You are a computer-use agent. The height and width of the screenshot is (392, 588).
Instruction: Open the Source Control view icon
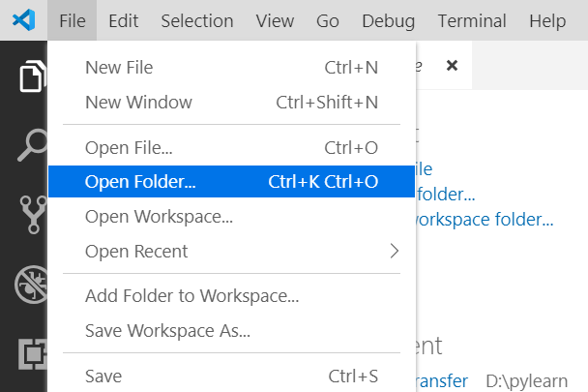[x=34, y=215]
